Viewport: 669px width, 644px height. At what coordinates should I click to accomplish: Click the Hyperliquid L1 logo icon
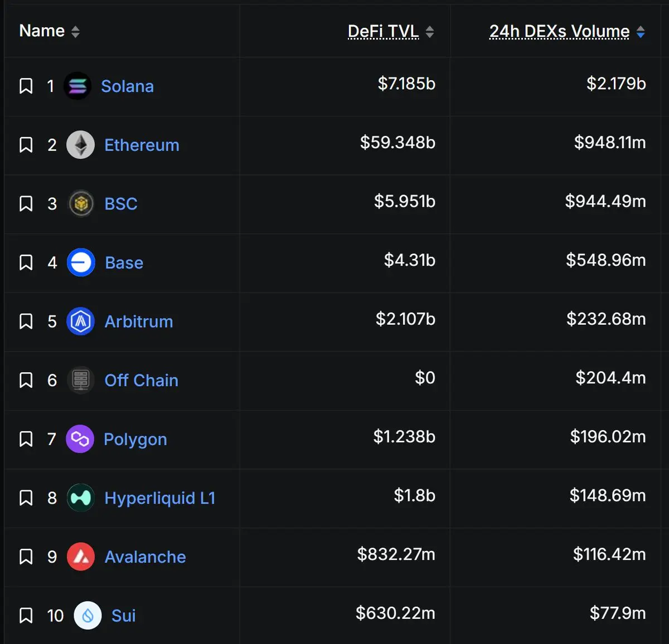[x=81, y=498]
